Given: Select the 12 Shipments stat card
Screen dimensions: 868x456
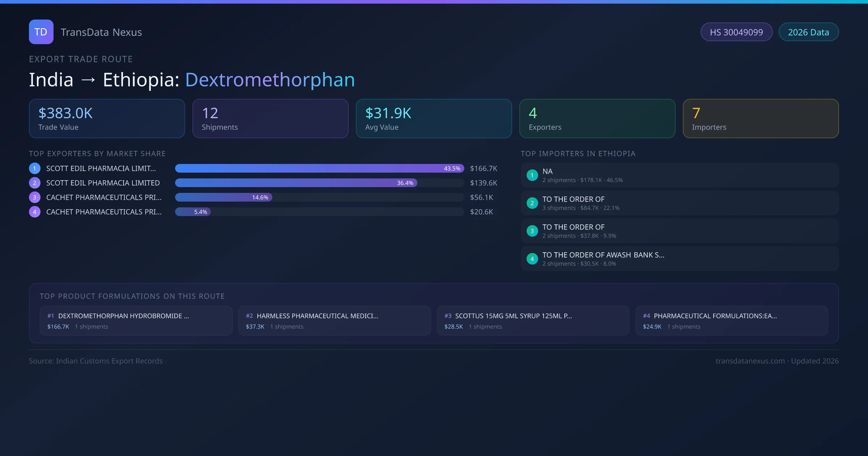Looking at the screenshot, I should (270, 118).
